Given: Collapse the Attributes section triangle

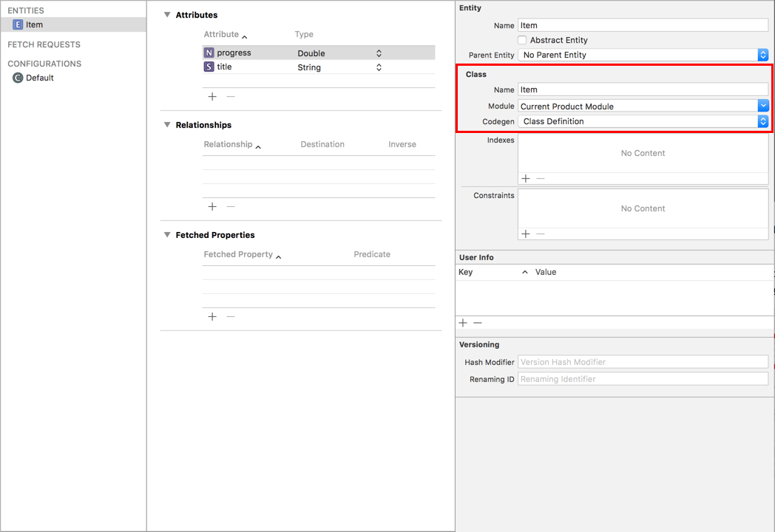Looking at the screenshot, I should [x=167, y=15].
